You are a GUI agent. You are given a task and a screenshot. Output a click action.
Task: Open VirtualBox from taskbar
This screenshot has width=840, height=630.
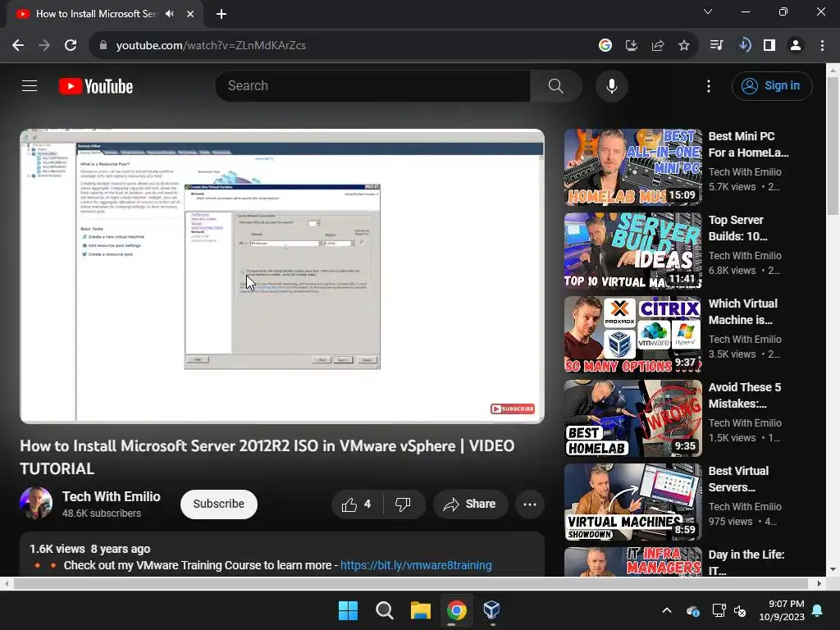pos(492,610)
